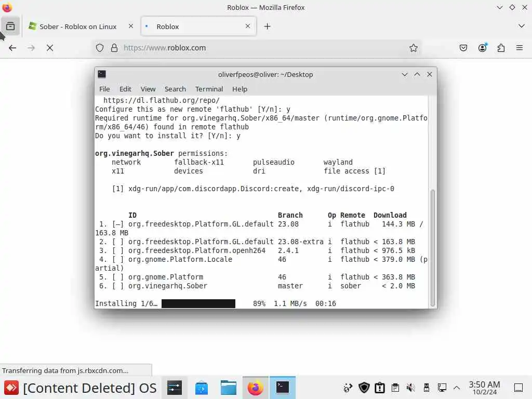Image resolution: width=532 pixels, height=399 pixels.
Task: Click the 'https://dl.flathub.org/repo/' text
Action: point(162,100)
